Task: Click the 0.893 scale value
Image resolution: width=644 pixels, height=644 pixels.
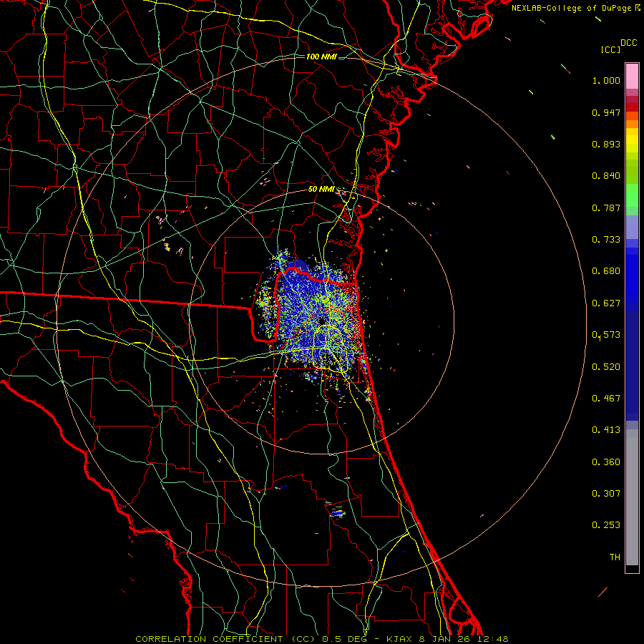Action: pos(606,144)
